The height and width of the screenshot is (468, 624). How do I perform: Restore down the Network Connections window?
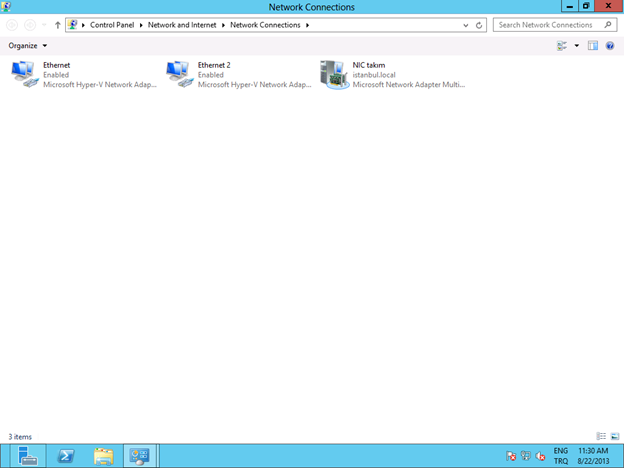click(x=586, y=6)
